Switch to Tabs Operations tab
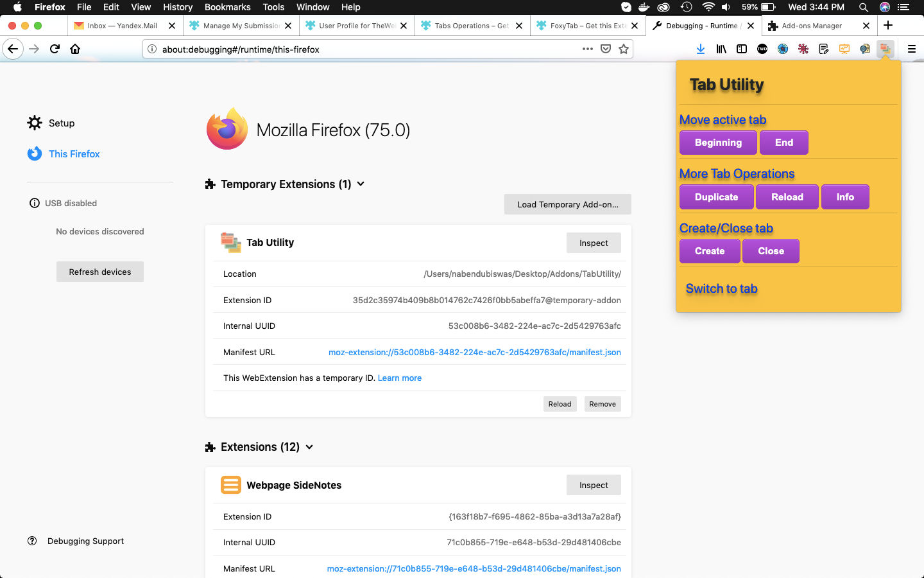The image size is (924, 578). [472, 26]
